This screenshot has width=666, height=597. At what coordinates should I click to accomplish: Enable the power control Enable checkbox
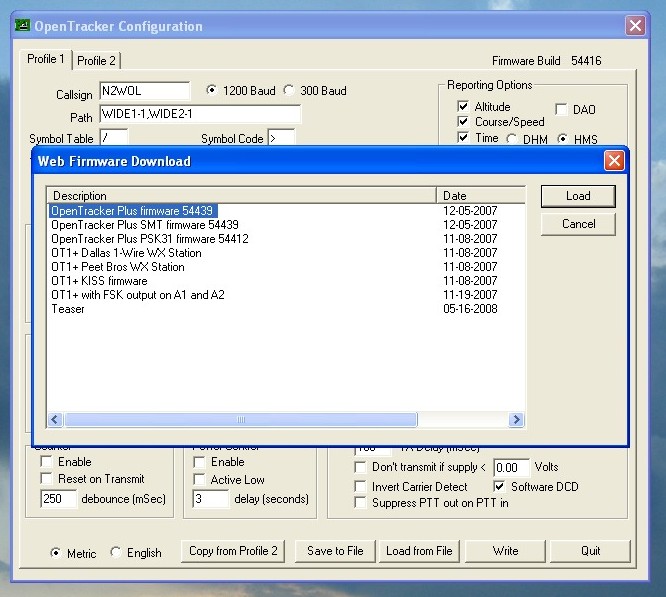point(199,462)
